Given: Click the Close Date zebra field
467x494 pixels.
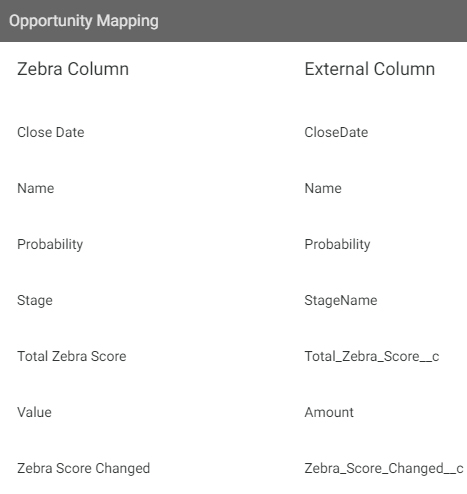Looking at the screenshot, I should pyautogui.click(x=51, y=132).
